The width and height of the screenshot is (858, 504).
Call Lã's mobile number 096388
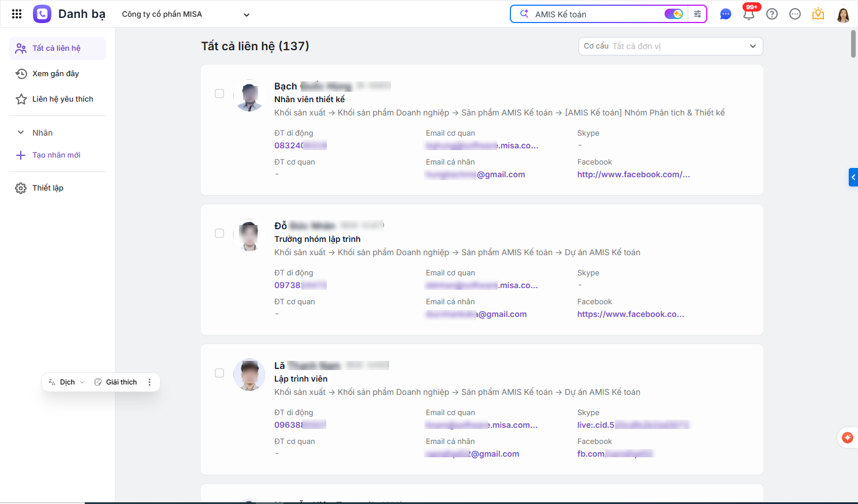(x=300, y=425)
